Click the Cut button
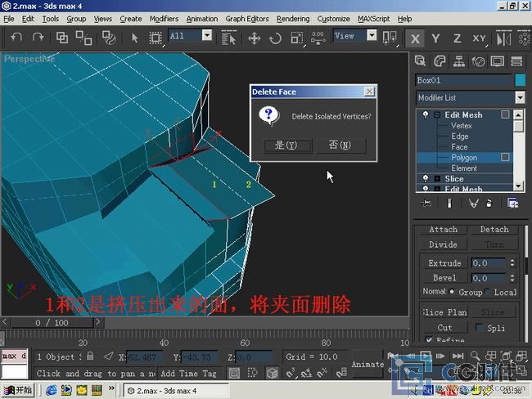This screenshot has width=532, height=399. (x=444, y=328)
